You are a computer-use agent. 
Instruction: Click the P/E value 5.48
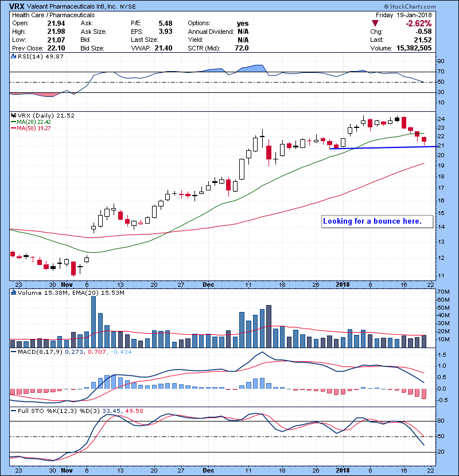click(165, 24)
